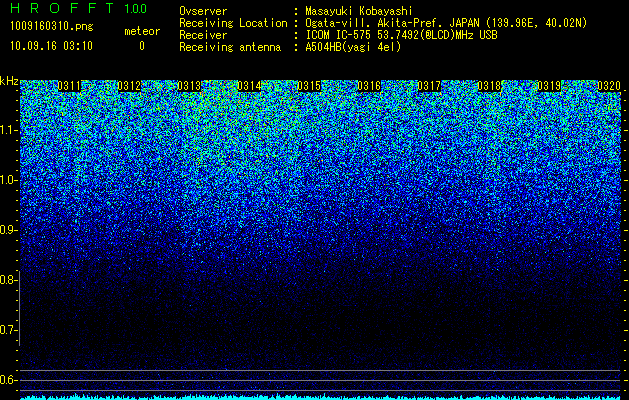Click the 0318 time marker

(x=489, y=85)
